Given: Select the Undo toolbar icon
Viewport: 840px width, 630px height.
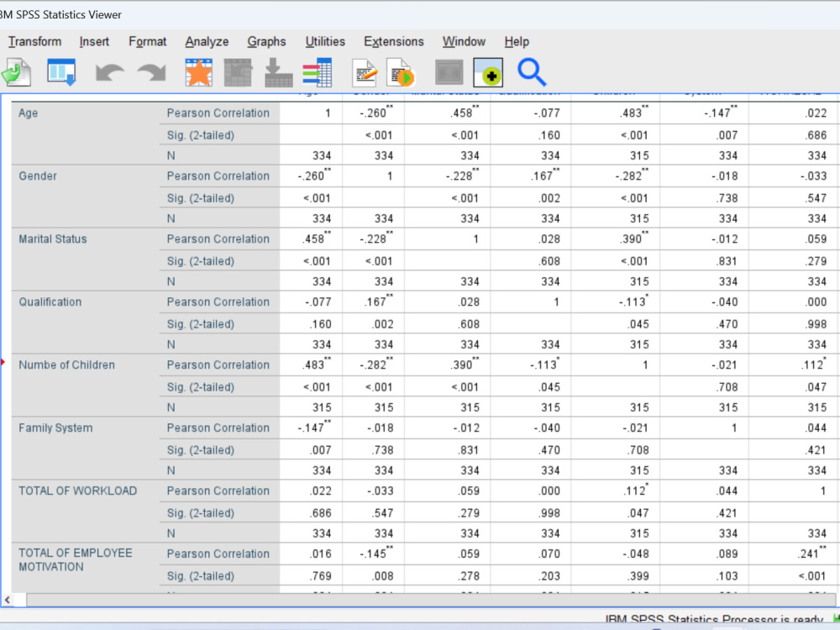Looking at the screenshot, I should tap(109, 72).
